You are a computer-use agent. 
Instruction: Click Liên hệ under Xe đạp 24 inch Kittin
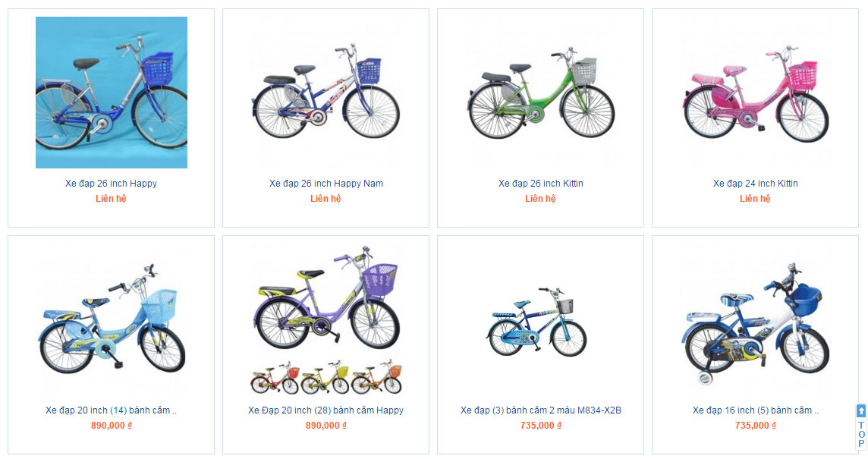pyautogui.click(x=756, y=199)
